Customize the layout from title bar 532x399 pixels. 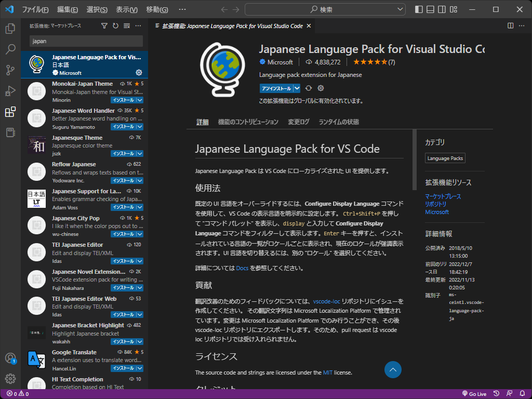click(x=454, y=9)
